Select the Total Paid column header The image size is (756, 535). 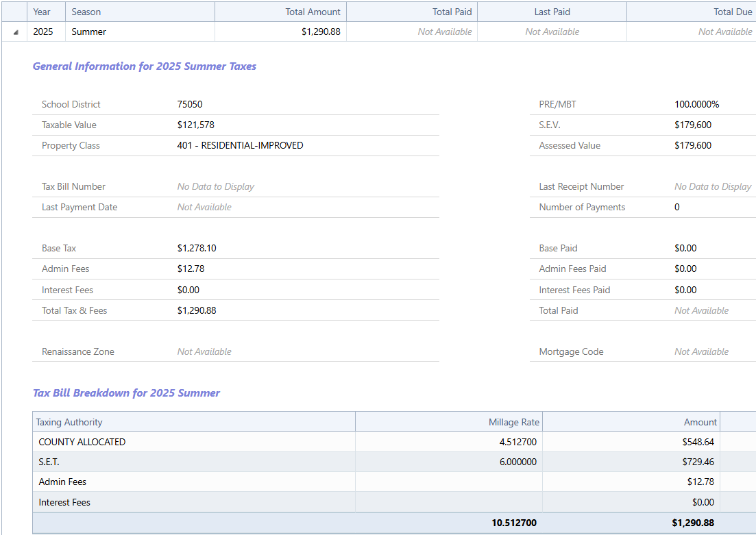452,12
